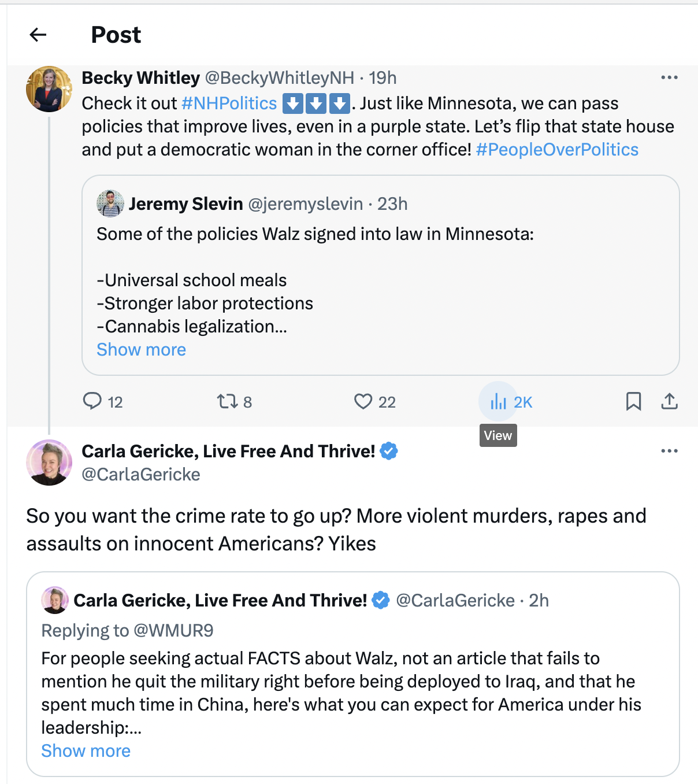Open more options on Carla Gericke's post
Viewport: 698px width, 784px height.
(669, 451)
